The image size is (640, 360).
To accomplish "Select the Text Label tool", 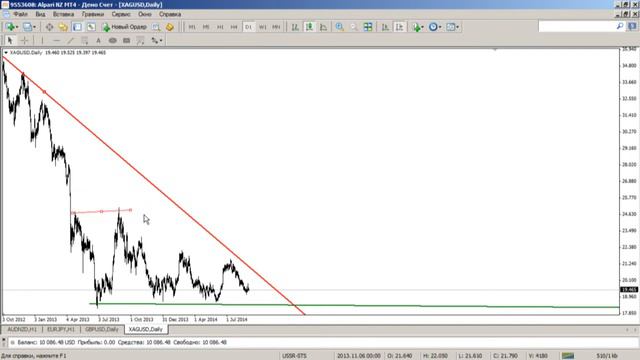I will click(140, 40).
